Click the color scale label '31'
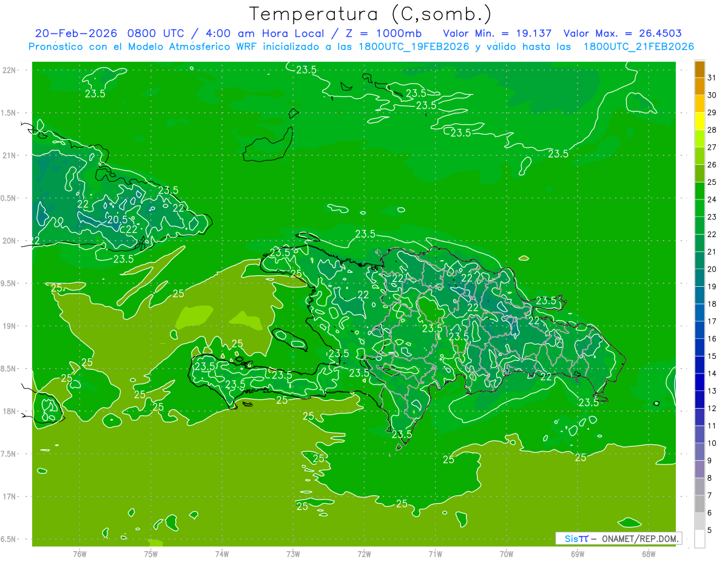This screenshot has width=728, height=562. tap(712, 78)
